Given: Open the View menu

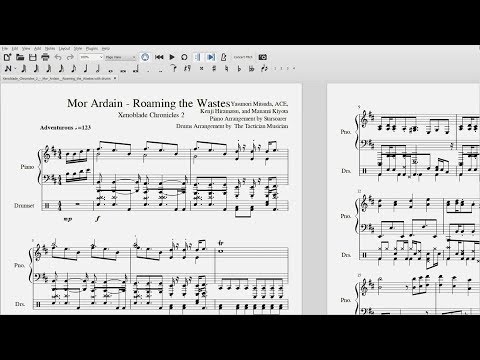Looking at the screenshot, I should 26,49.
